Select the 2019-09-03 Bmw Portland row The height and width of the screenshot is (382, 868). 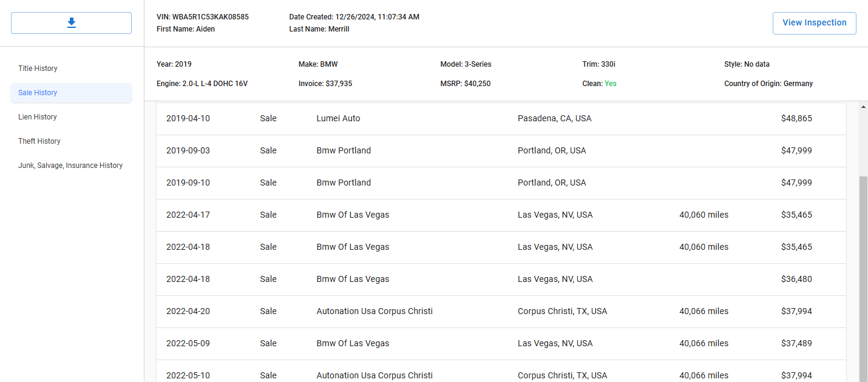click(x=501, y=151)
